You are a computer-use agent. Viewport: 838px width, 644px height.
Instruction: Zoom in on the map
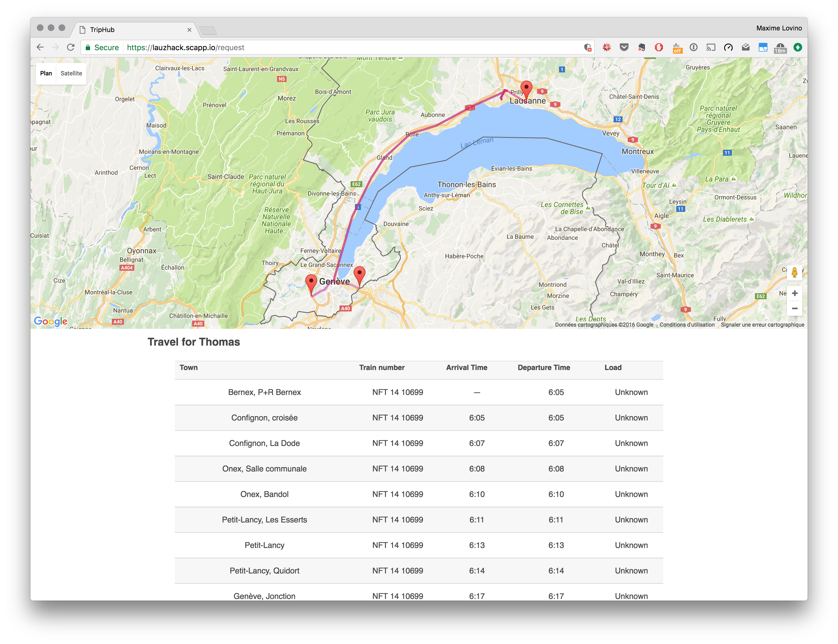point(794,293)
